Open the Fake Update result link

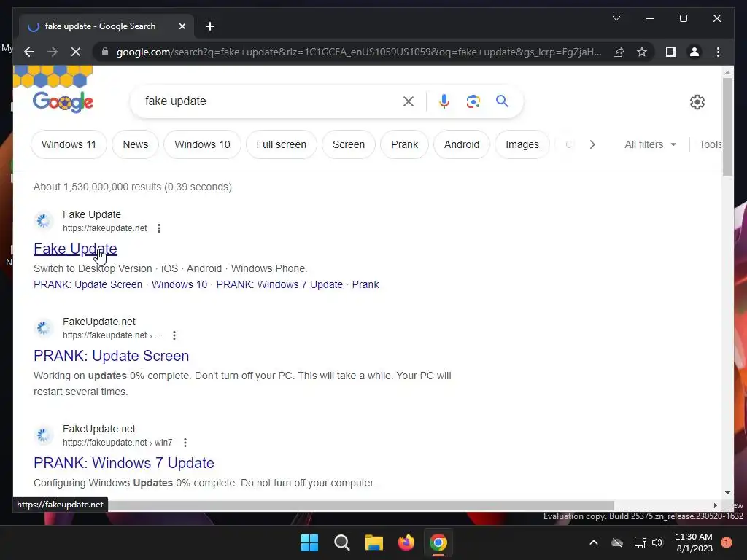click(x=75, y=249)
